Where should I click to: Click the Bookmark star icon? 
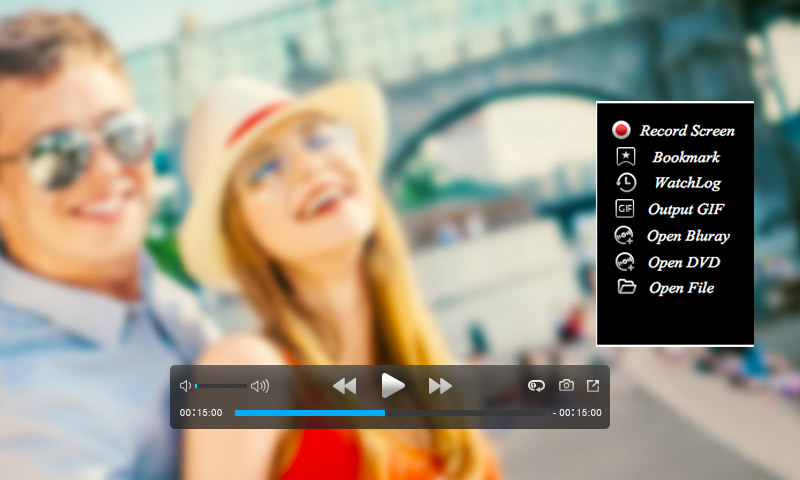click(x=625, y=157)
